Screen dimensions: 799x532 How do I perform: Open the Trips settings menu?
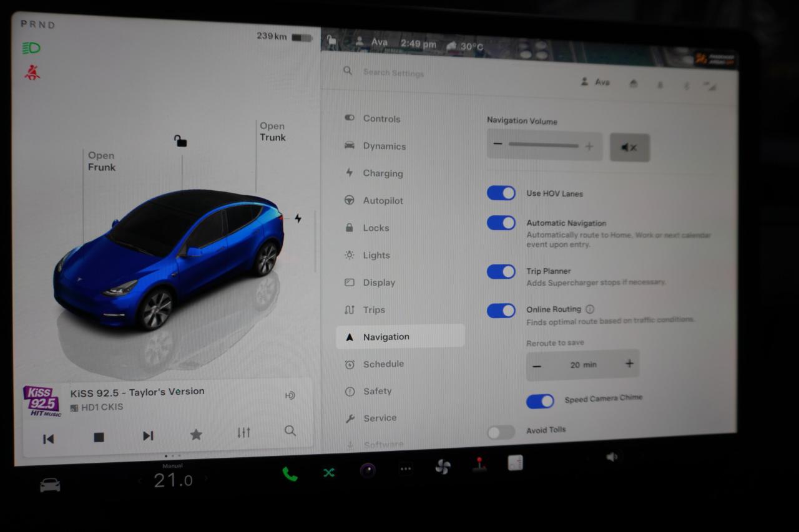[365, 310]
